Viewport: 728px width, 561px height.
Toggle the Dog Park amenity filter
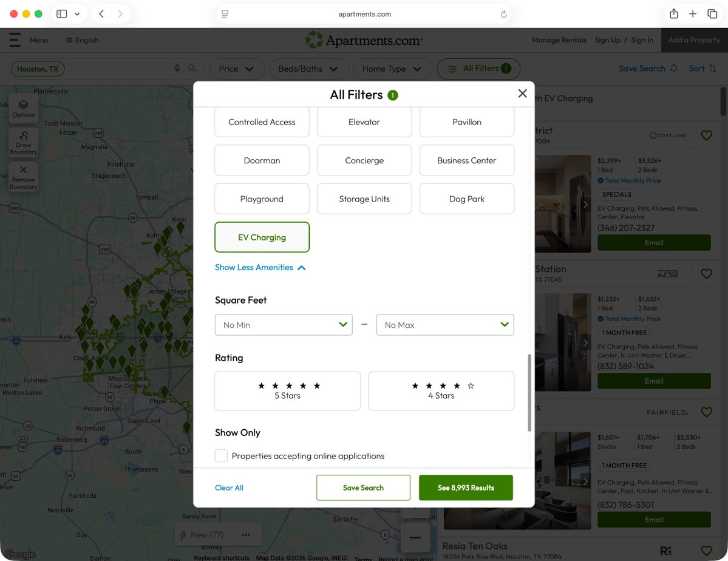pos(466,199)
